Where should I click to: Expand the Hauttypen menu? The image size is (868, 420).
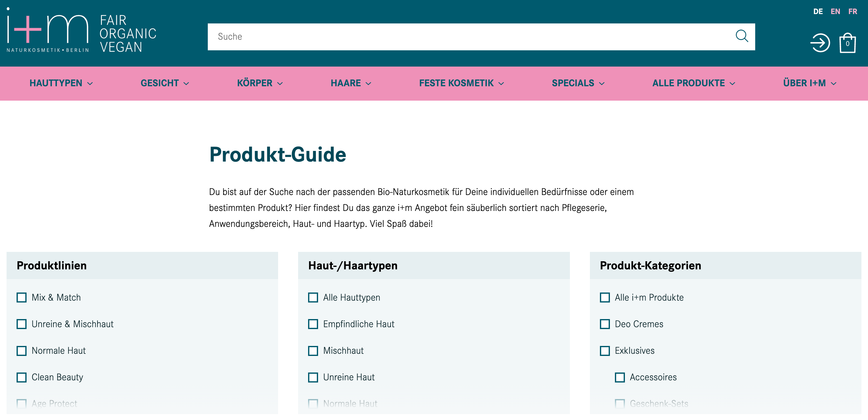click(61, 83)
